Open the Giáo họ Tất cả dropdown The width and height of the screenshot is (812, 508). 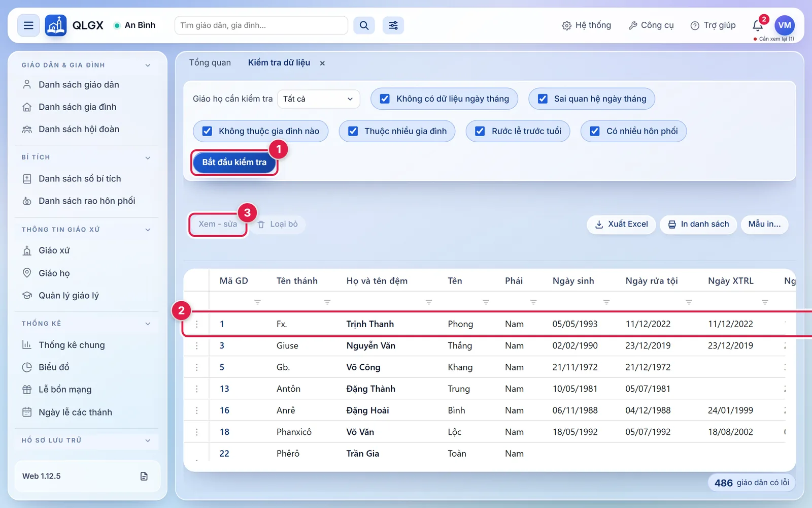(x=318, y=99)
